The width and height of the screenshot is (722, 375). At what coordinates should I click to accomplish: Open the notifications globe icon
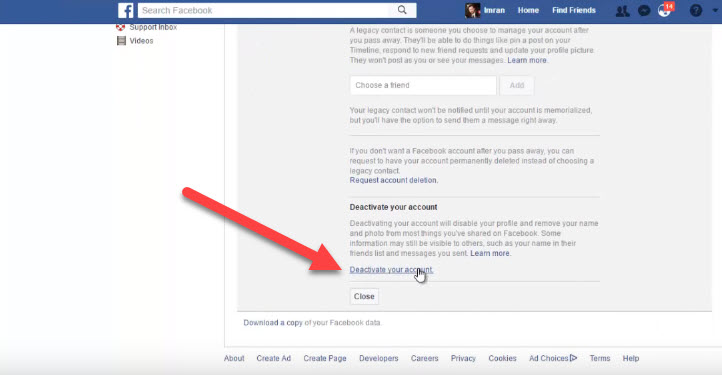point(664,10)
